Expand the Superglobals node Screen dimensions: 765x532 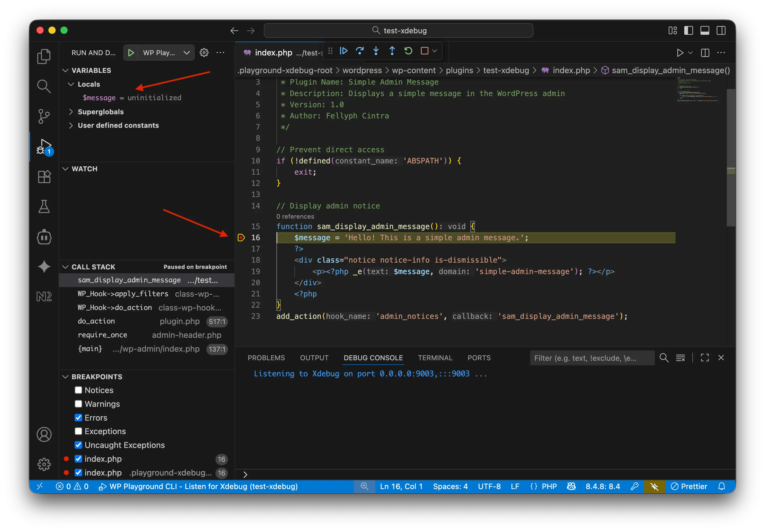71,112
